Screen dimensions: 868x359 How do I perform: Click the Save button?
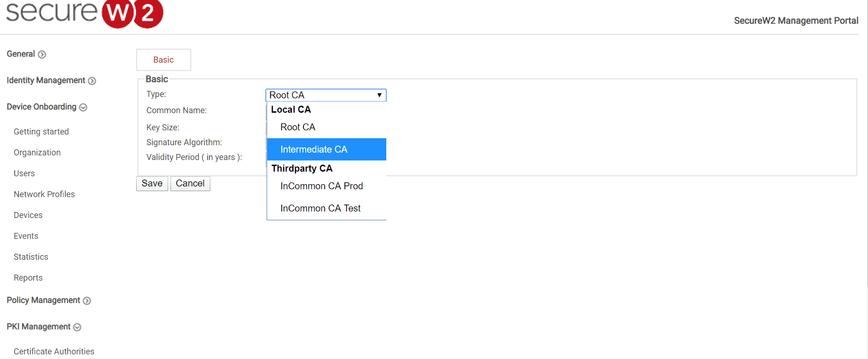coord(152,183)
